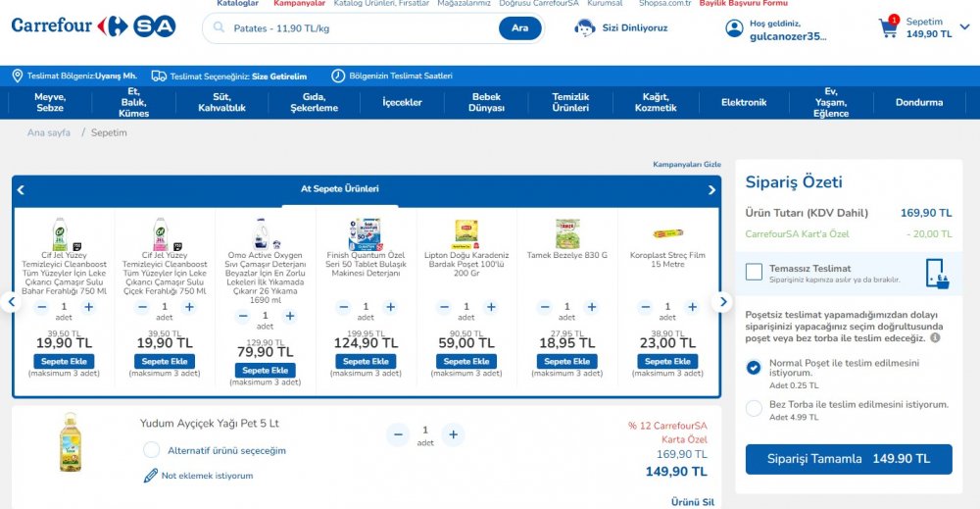Click Not eklemek istiyorum link
This screenshot has width=980, height=509.
[x=207, y=476]
